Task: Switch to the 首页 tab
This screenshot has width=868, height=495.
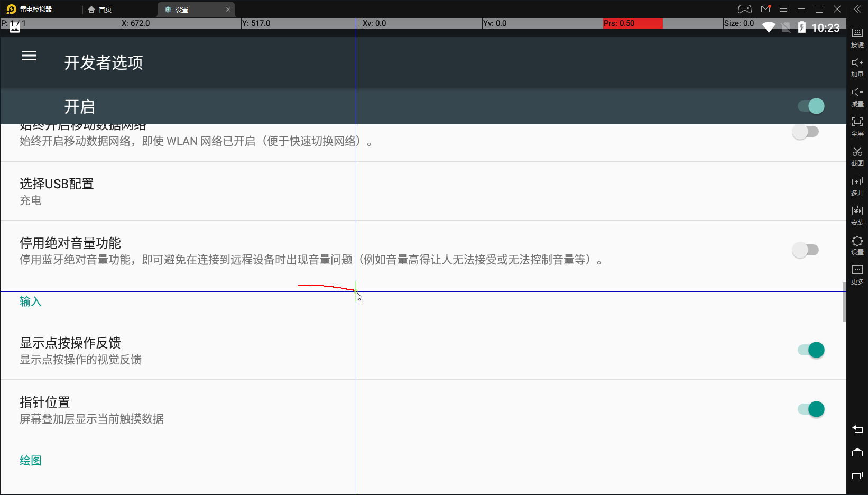Action: 100,10
